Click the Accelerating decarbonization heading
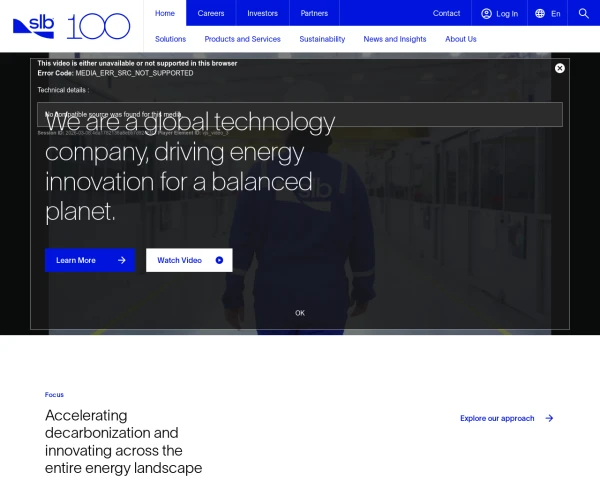 [123, 442]
